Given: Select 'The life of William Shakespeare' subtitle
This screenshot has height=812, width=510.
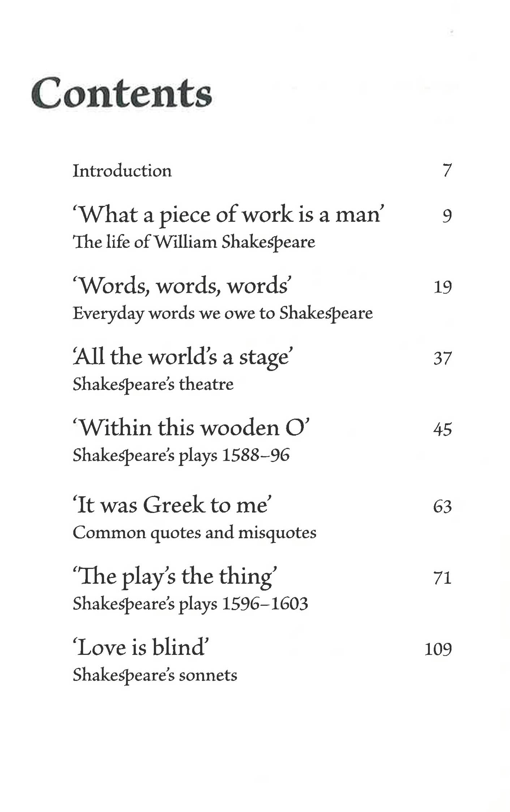Looking at the screenshot, I should [x=194, y=242].
